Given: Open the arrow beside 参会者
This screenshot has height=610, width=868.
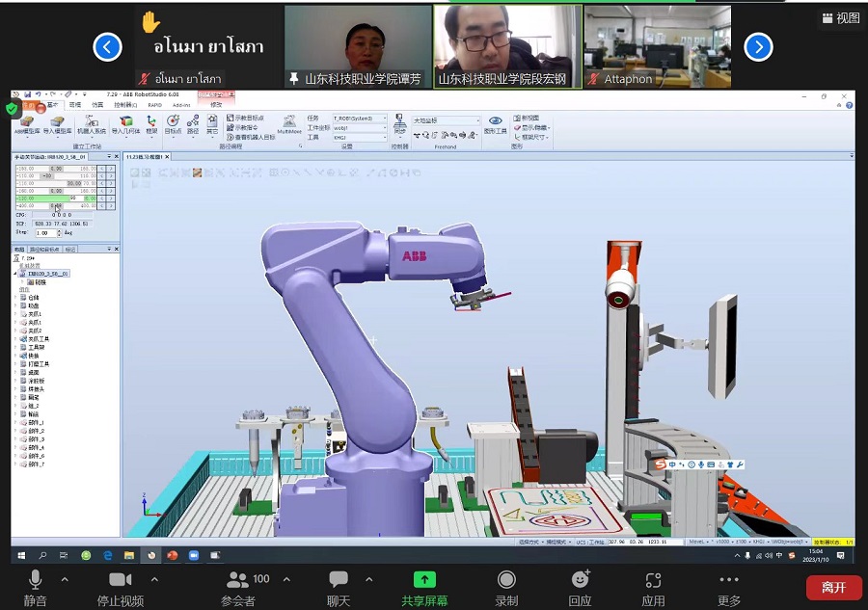Looking at the screenshot, I should tap(286, 579).
